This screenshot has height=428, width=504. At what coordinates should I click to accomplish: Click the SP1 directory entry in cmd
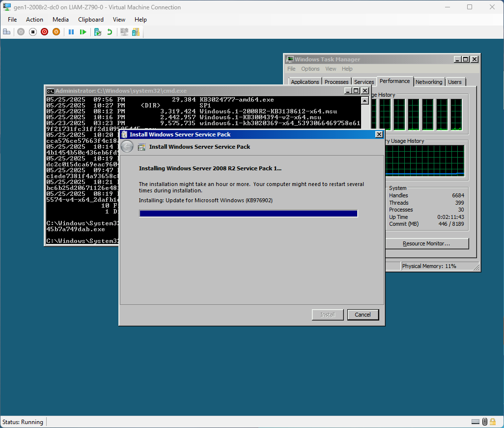[205, 106]
